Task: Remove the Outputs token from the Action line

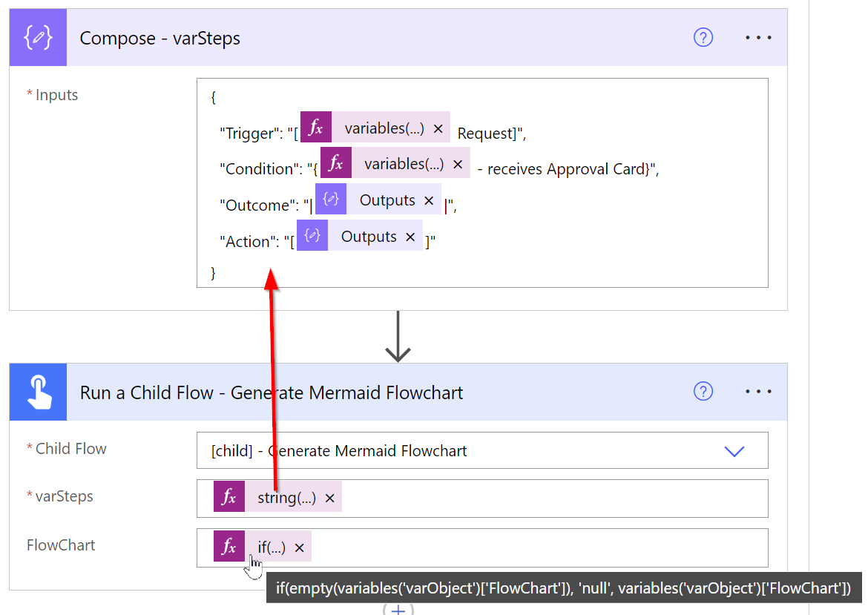Action: coord(410,236)
